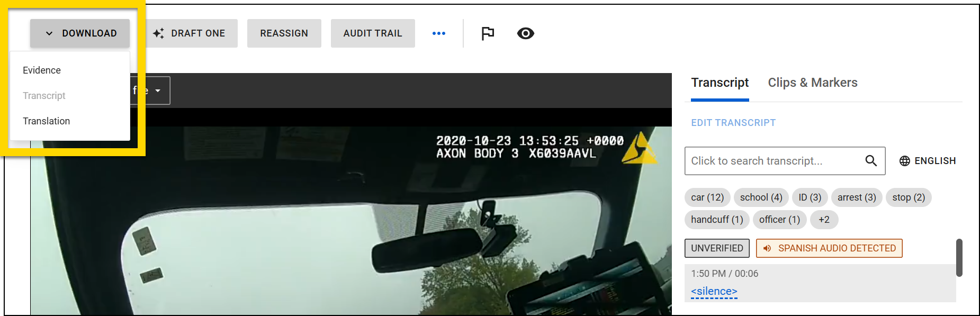Viewport: 980px width, 316px height.
Task: Click the Edit Transcript link
Action: [733, 123]
